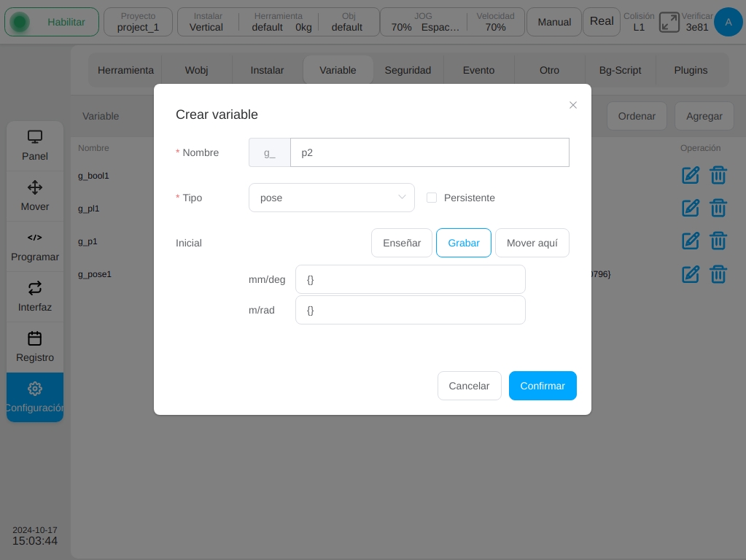
Task: Switch the Manual mode toggle
Action: (554, 22)
